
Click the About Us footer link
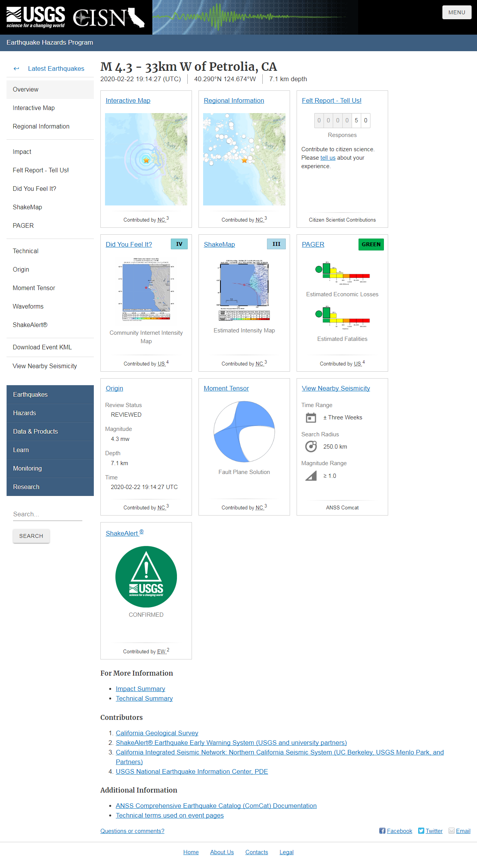(222, 852)
